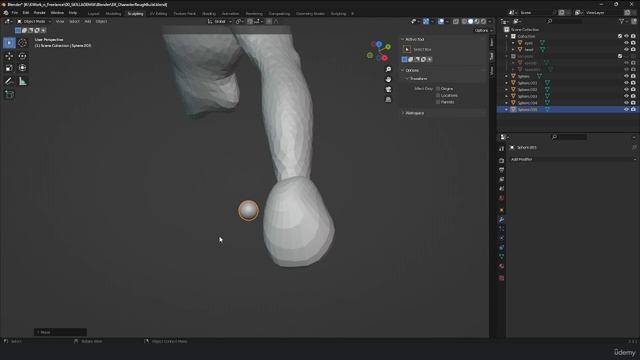Select the Measure tool
The height and width of the screenshot is (360, 640).
pos(22,81)
